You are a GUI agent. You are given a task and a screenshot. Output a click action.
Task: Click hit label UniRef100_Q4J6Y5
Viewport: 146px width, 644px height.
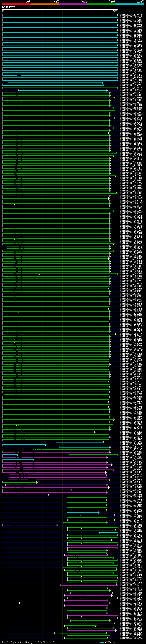(x=131, y=512)
